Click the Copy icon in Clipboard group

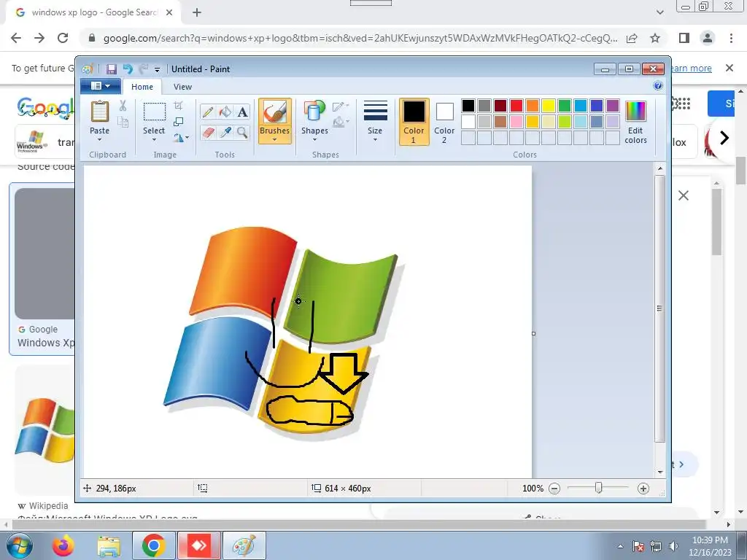(123, 122)
